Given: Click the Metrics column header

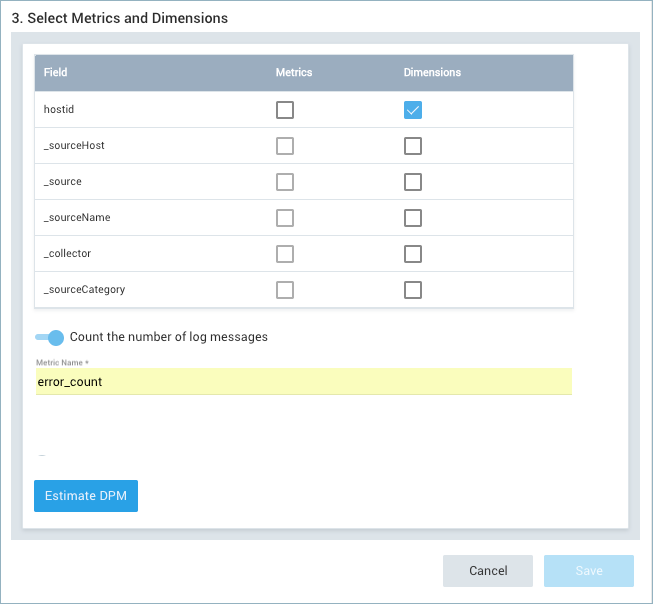Looking at the screenshot, I should [294, 73].
